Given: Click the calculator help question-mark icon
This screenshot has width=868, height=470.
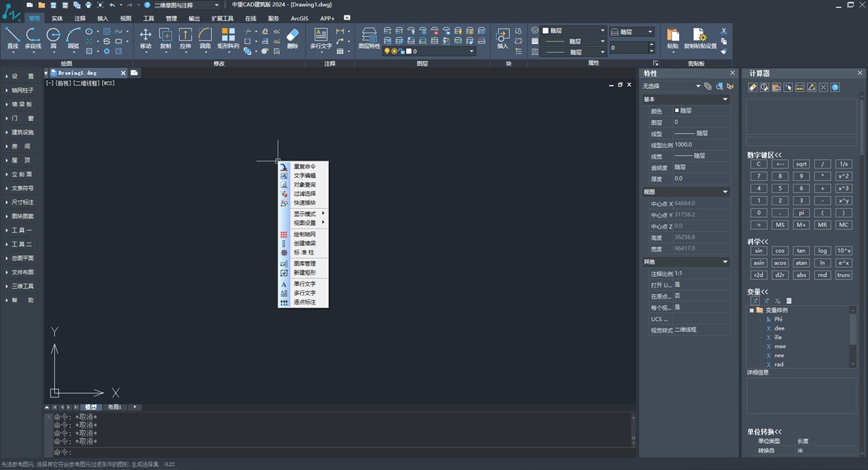Looking at the screenshot, I should (835, 87).
